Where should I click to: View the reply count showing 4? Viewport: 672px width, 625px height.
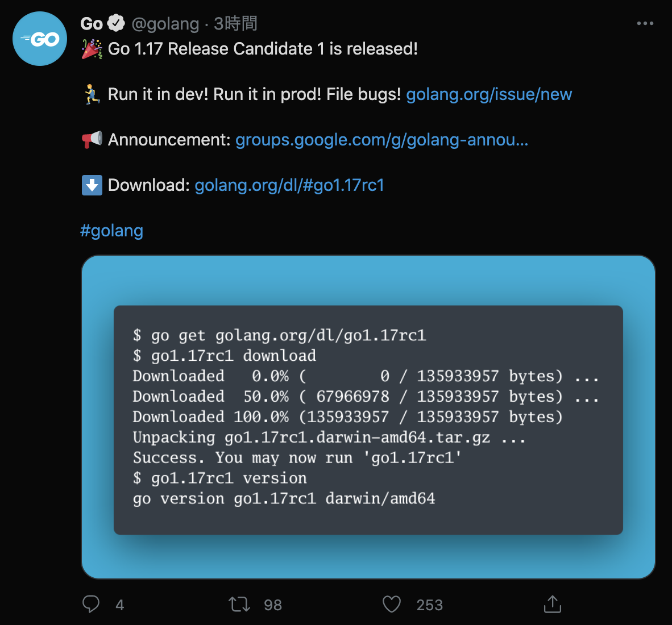[x=120, y=604]
